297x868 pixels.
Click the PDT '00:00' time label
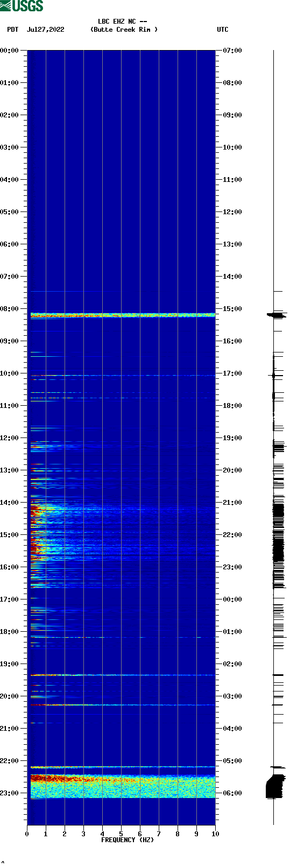pos(10,51)
